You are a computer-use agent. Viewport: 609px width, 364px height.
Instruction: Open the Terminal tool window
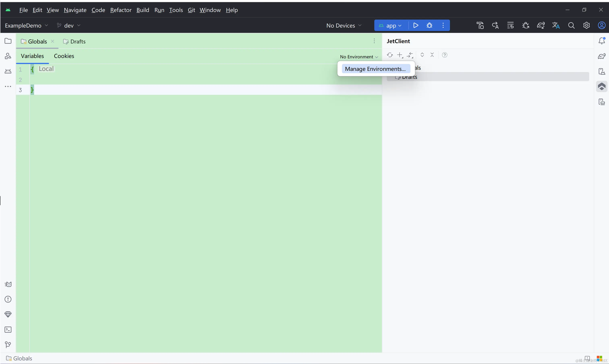8,329
